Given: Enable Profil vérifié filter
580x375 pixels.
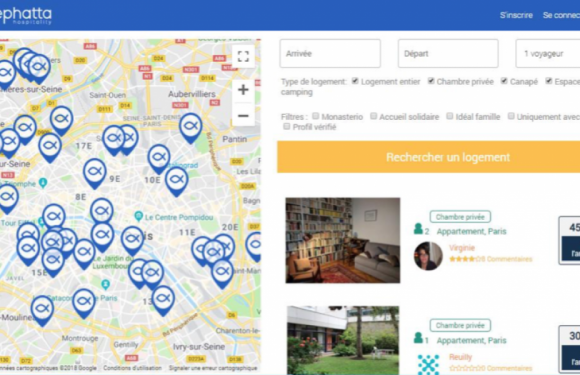Looking at the screenshot, I should click(x=286, y=126).
